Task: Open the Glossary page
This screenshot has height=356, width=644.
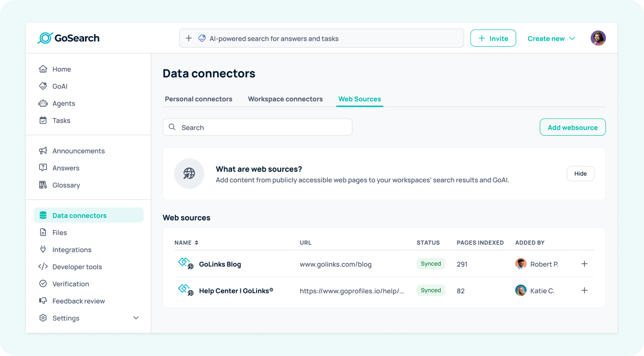Action: coord(66,185)
